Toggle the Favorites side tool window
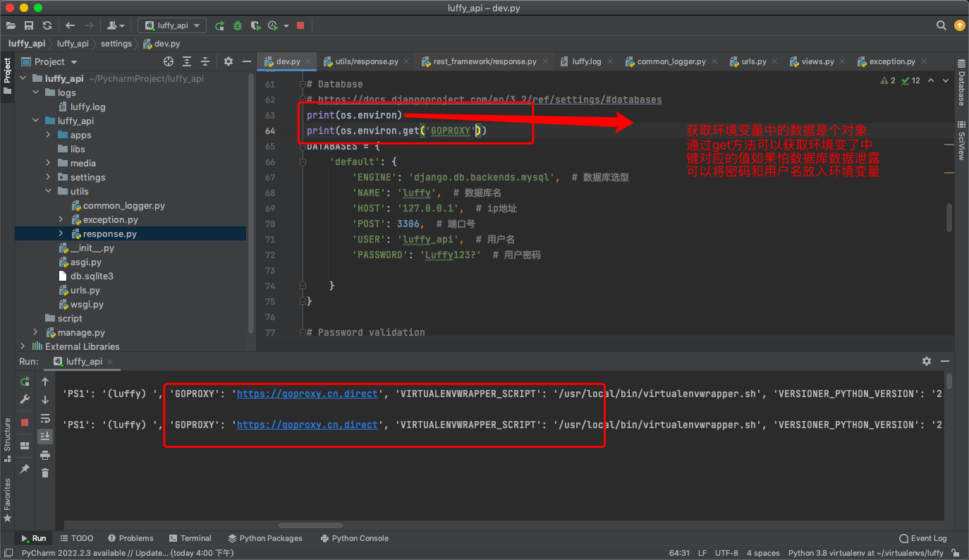Viewport: 969px width, 560px height. [x=7, y=499]
